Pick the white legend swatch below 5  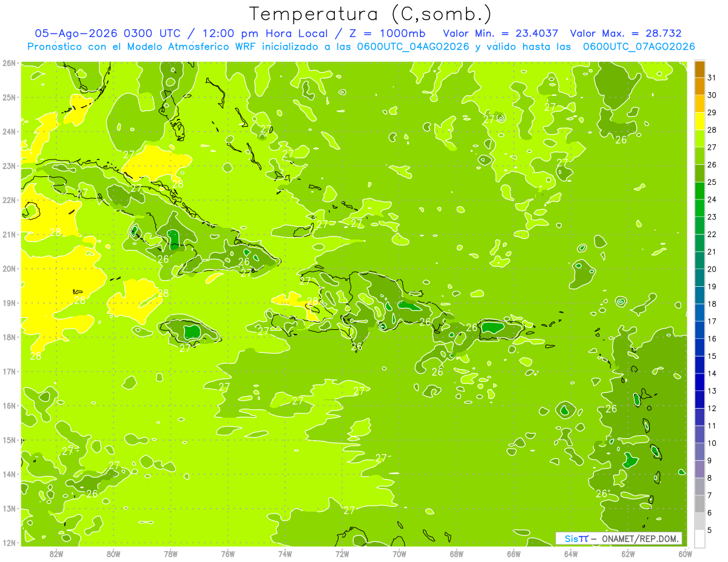(x=699, y=539)
